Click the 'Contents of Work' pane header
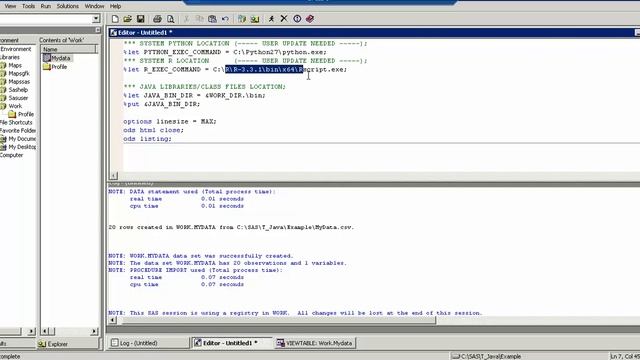 pos(61,40)
